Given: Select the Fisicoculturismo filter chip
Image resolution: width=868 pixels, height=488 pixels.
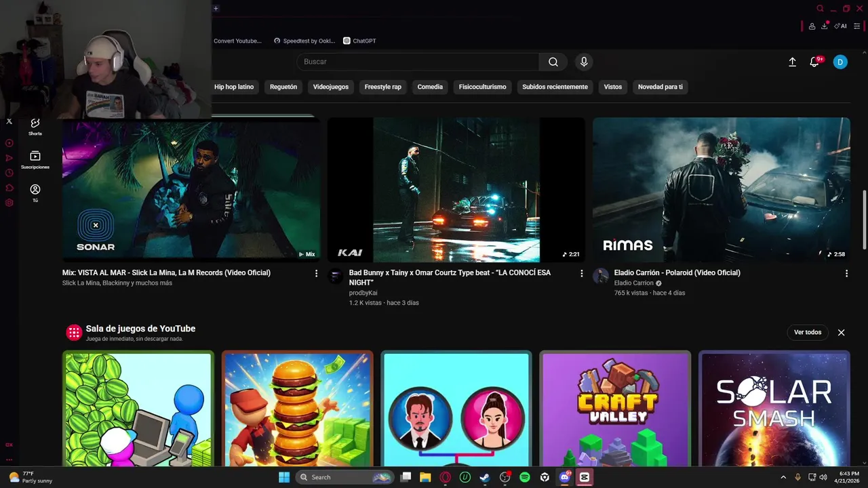Looking at the screenshot, I should [x=483, y=87].
